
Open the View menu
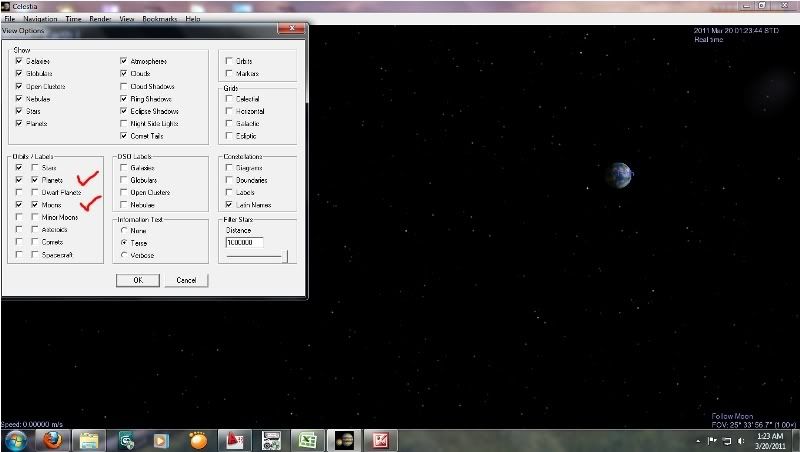coord(127,18)
